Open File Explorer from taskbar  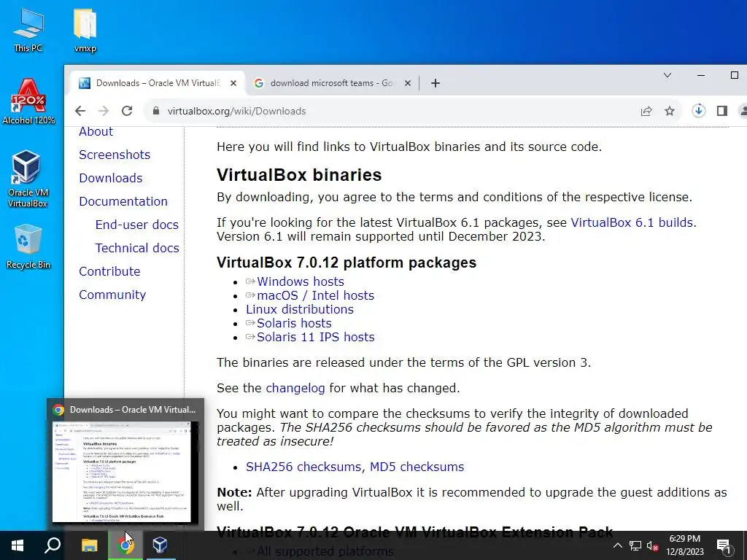(x=89, y=545)
